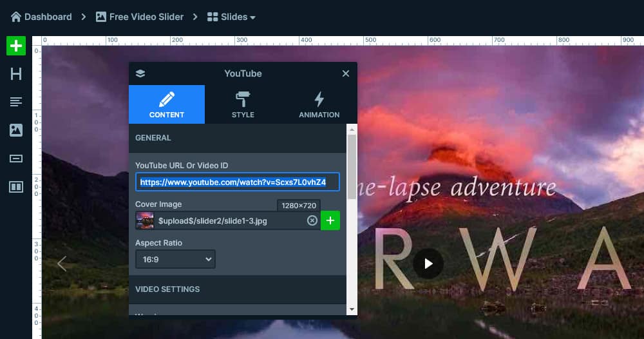Click the YouTube panel scrollbar thumb

tap(352, 167)
